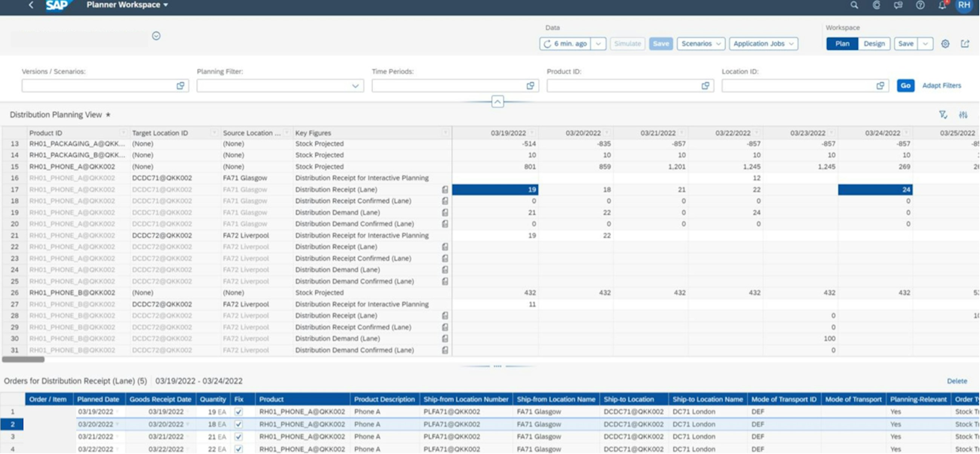Click the Share/Export icon top right workspace
Viewport: 980px width, 454px height.
click(x=965, y=44)
